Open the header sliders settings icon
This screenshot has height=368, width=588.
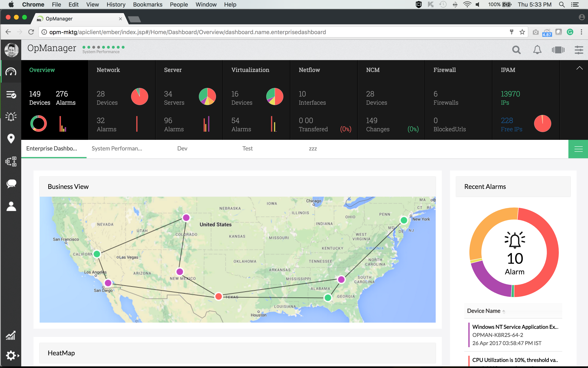[x=579, y=50]
